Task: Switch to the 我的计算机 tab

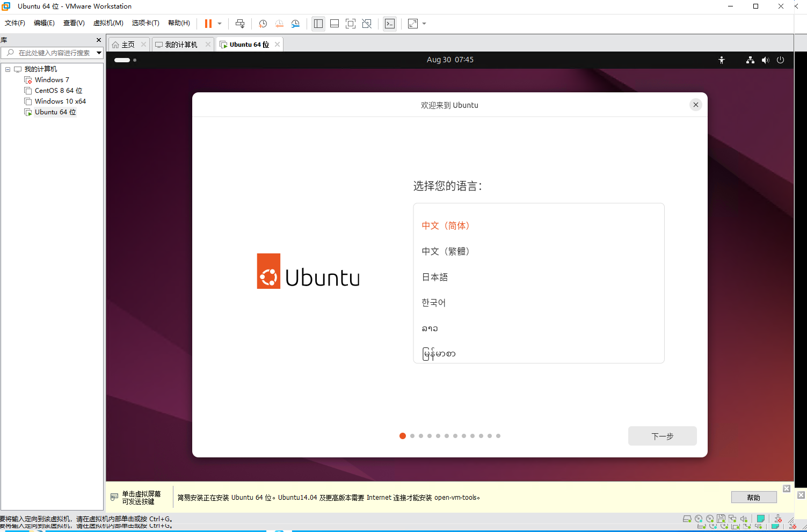Action: pos(181,45)
